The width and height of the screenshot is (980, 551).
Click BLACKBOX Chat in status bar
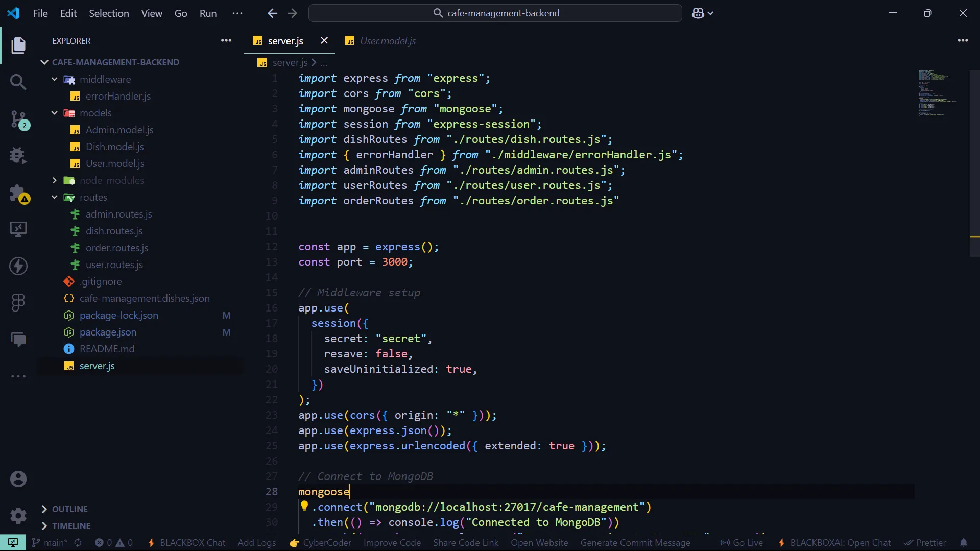(187, 543)
